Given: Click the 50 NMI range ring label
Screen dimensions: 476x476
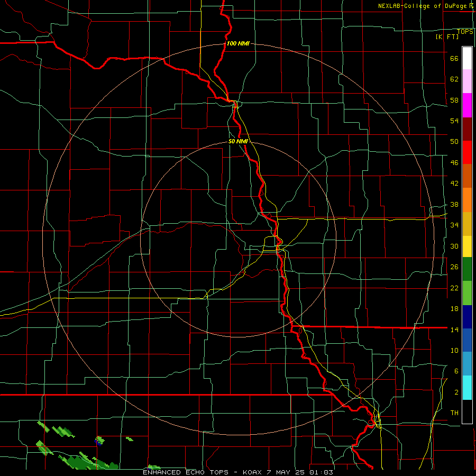Looking at the screenshot, I should click(238, 141).
